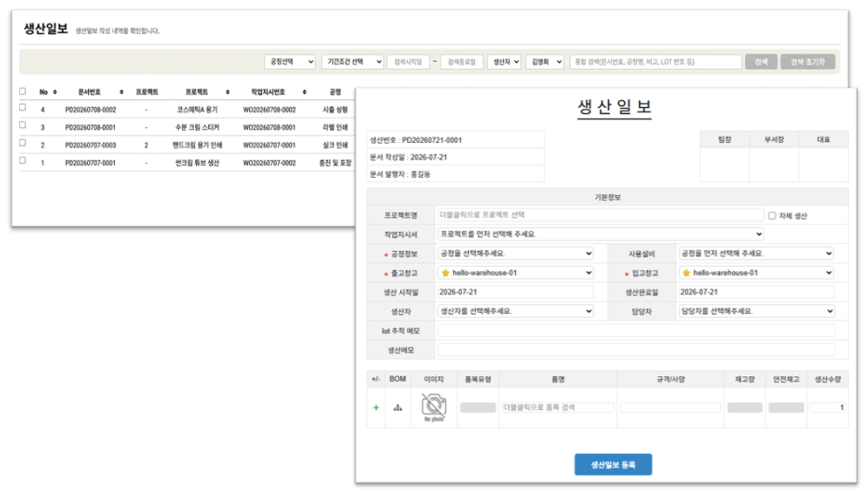Sort list by 작업지시번호 column arrows
The image size is (868, 493).
(304, 91)
